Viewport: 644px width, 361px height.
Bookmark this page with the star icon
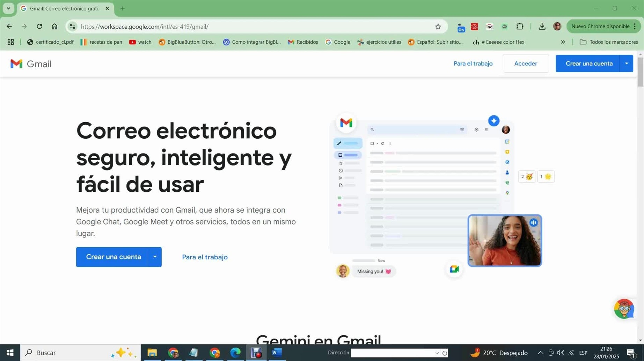click(438, 27)
